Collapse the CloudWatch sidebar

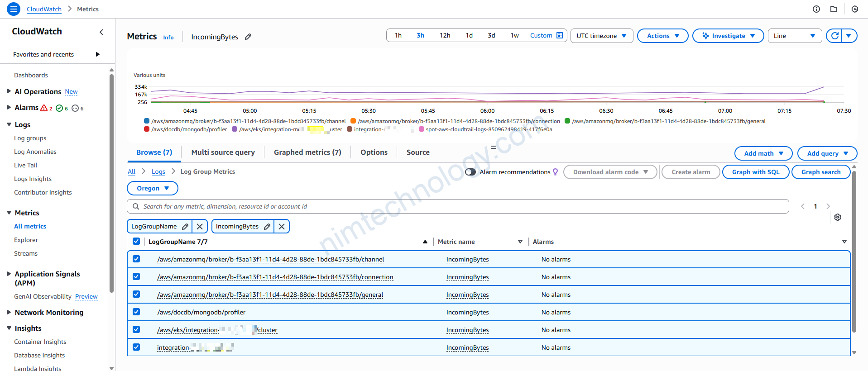[x=101, y=32]
